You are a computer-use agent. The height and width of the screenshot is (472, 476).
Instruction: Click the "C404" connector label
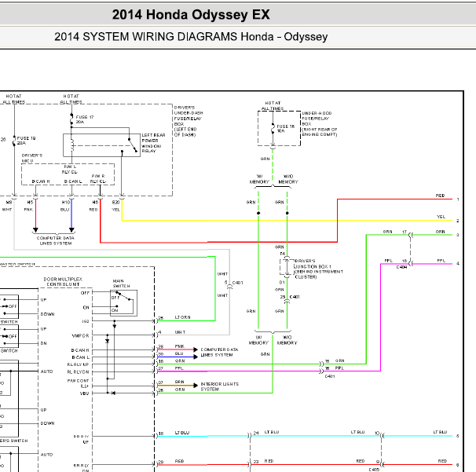[x=401, y=268]
